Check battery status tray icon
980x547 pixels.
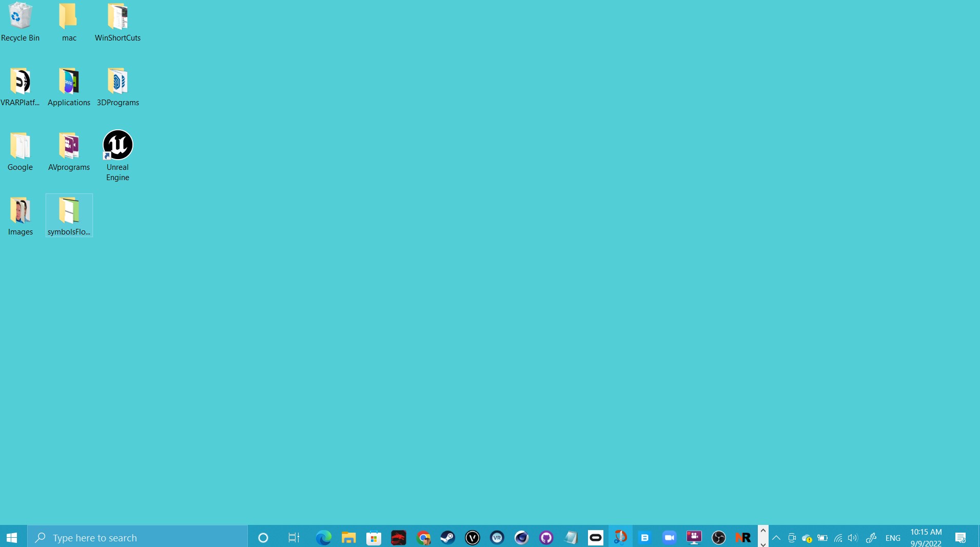pos(822,538)
